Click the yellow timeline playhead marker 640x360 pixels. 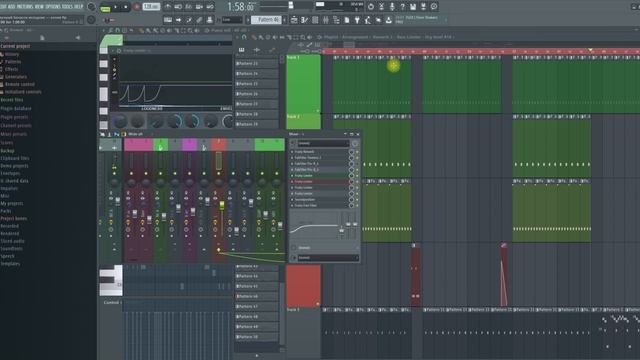point(590,50)
